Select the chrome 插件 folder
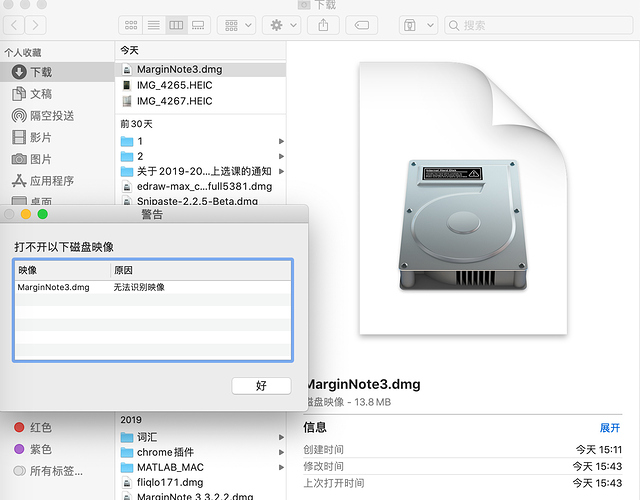 (200, 452)
